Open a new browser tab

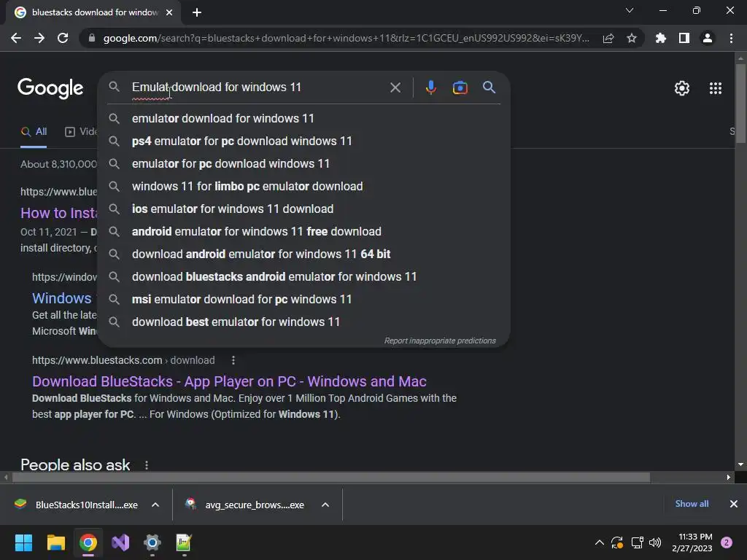click(x=197, y=12)
